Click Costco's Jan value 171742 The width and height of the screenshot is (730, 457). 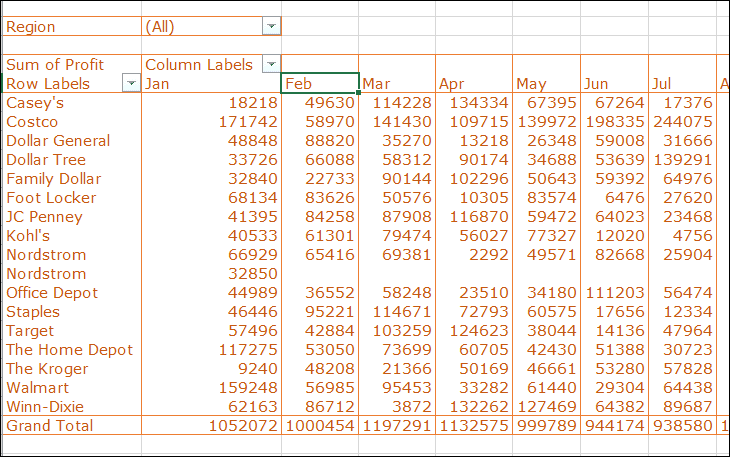click(x=248, y=122)
